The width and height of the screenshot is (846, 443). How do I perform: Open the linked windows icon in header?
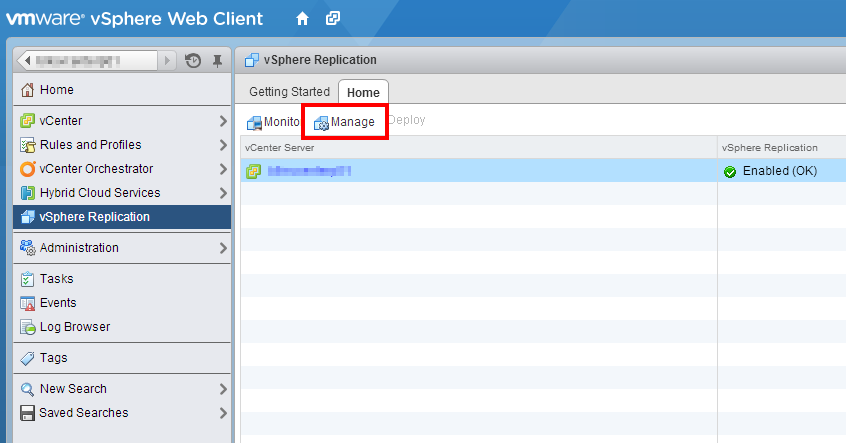[x=333, y=18]
